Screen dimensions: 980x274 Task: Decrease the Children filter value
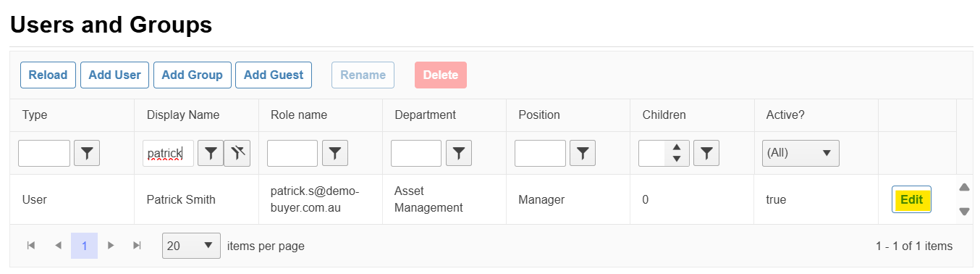point(677,159)
